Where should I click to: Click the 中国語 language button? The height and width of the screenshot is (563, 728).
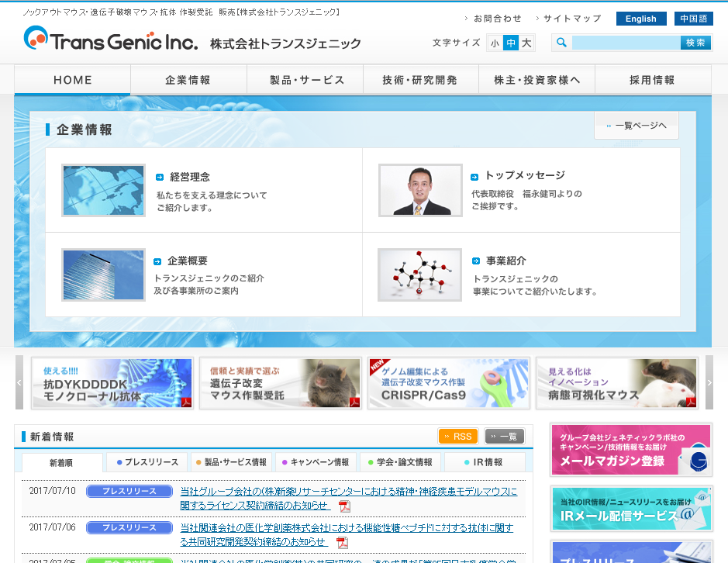coord(694,19)
